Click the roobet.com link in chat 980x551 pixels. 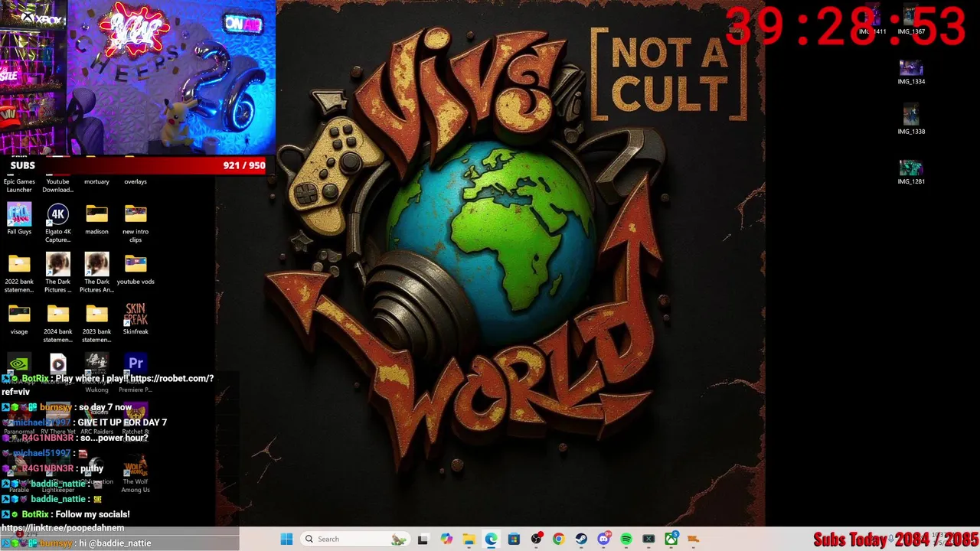point(171,378)
